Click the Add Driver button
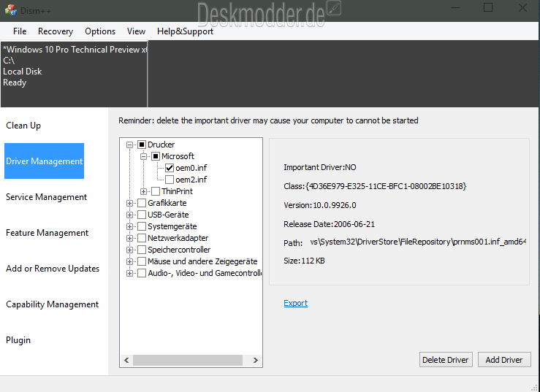The height and width of the screenshot is (392, 540). click(x=504, y=360)
